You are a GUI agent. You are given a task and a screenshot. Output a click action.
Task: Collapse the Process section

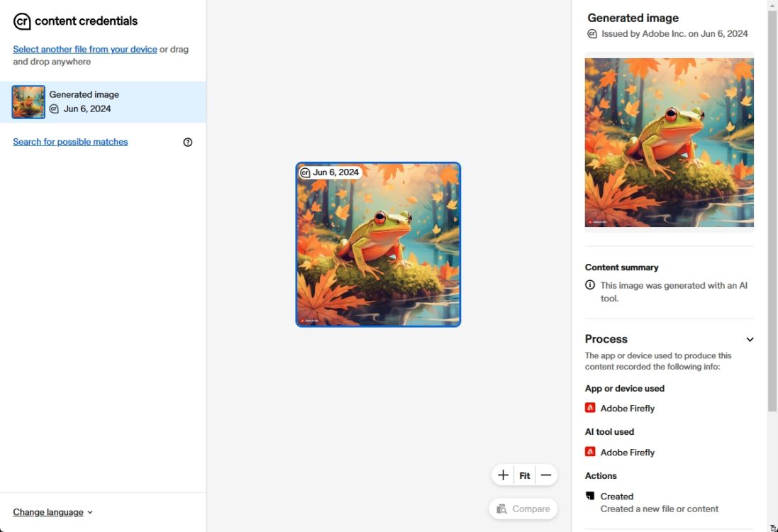point(750,339)
